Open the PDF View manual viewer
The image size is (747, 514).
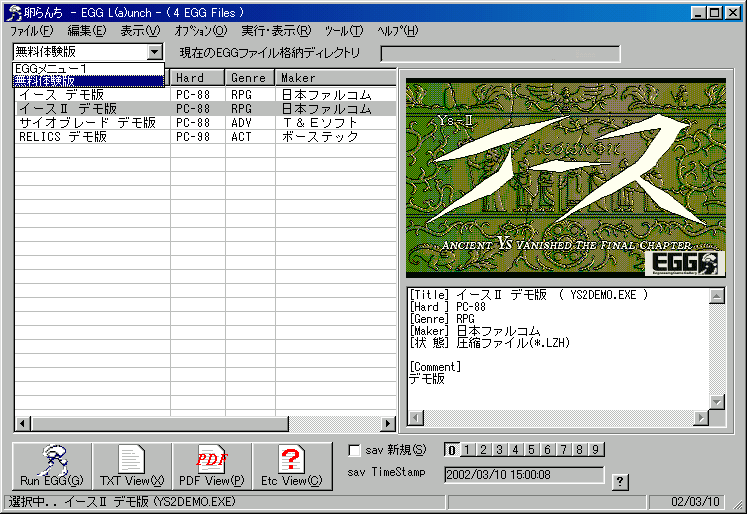212,466
